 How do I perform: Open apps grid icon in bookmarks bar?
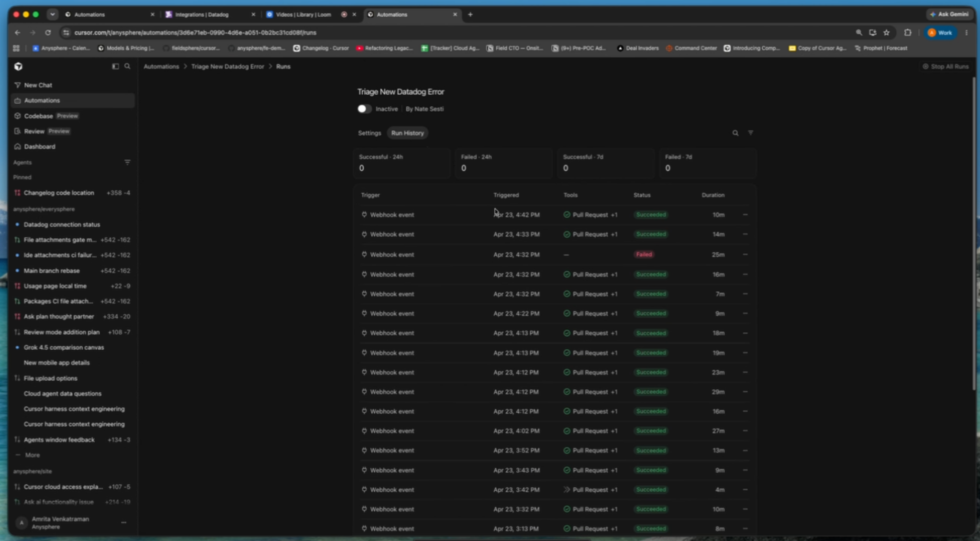point(16,48)
